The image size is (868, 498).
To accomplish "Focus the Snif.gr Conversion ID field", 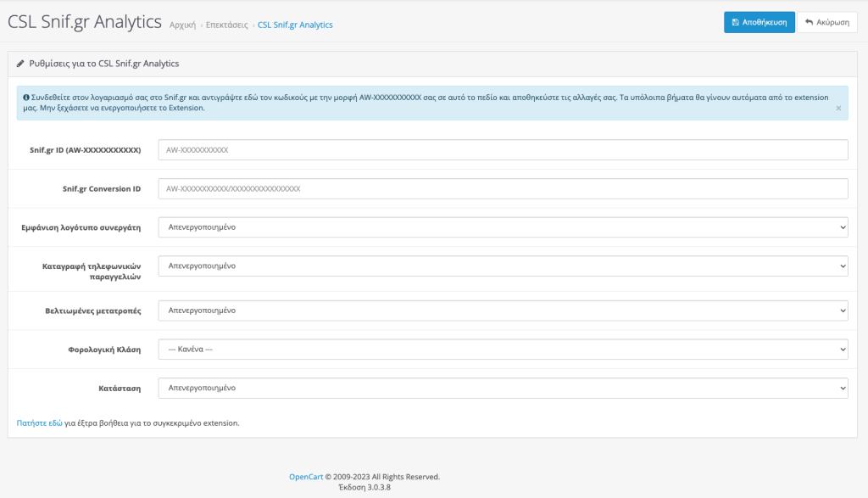I will (503, 188).
